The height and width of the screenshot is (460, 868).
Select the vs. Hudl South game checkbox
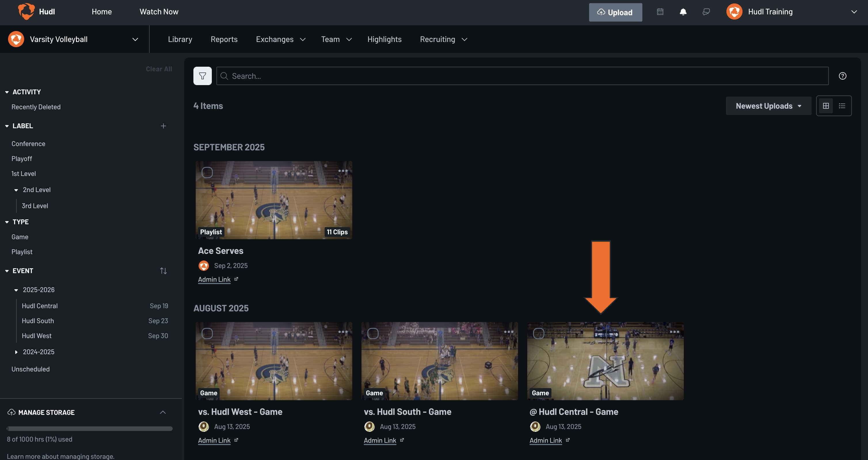373,333
